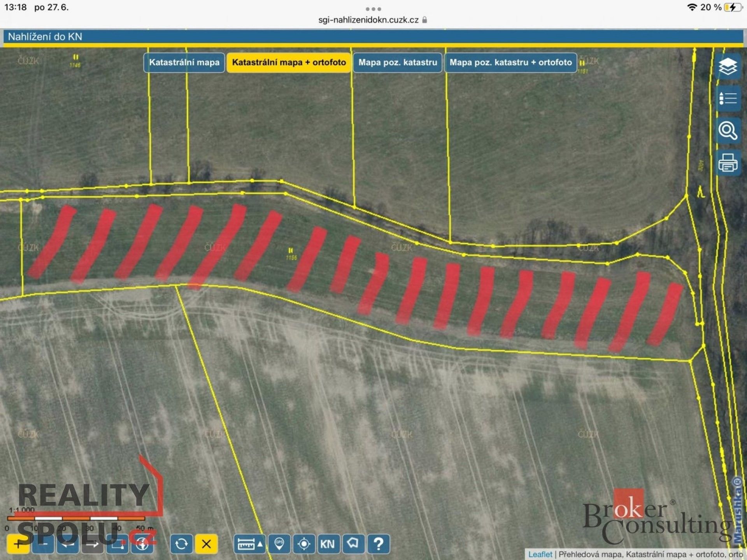Click the help question mark button
This screenshot has width=747, height=560.
tap(378, 544)
